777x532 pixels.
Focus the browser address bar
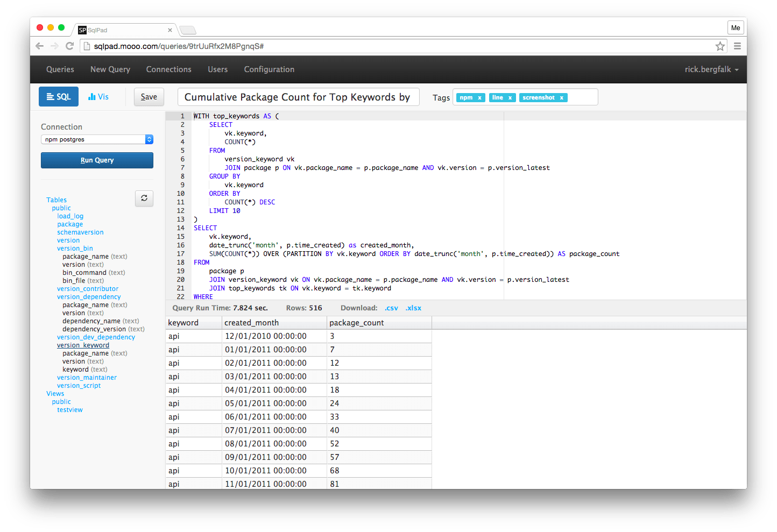[x=404, y=46]
